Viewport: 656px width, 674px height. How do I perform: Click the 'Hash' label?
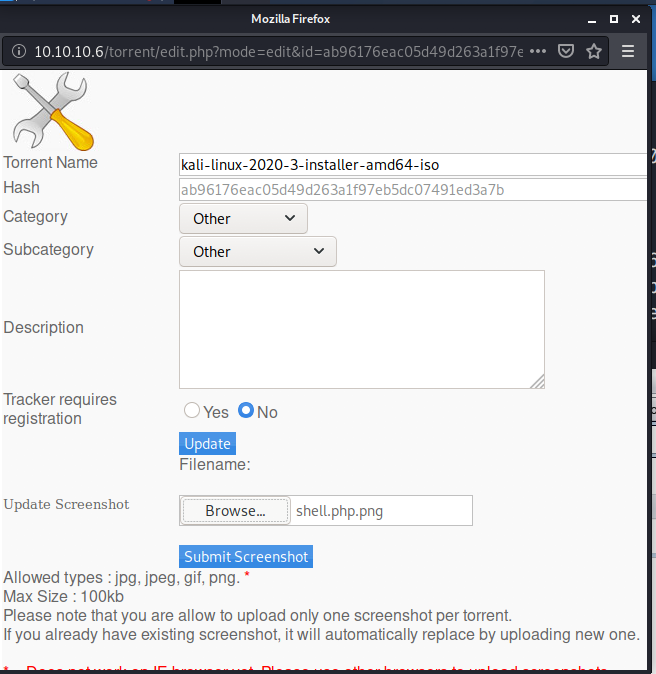pyautogui.click(x=21, y=188)
